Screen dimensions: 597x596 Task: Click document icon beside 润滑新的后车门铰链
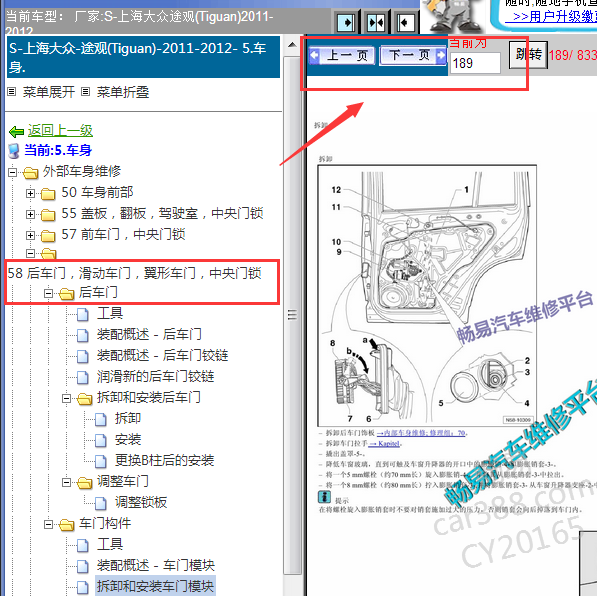pos(83,377)
